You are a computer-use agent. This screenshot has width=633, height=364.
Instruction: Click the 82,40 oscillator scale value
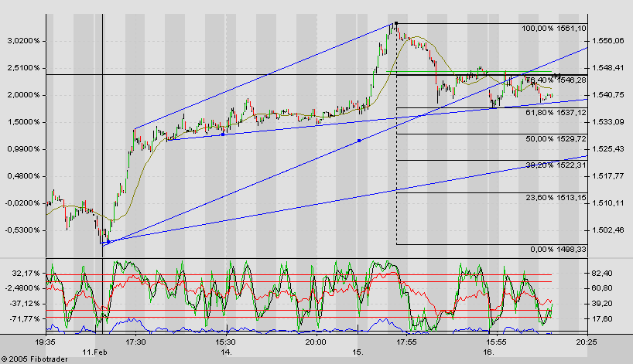click(601, 274)
